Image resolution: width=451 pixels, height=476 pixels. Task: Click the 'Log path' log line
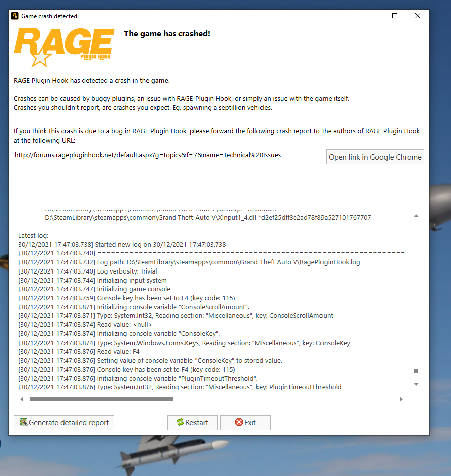tap(189, 262)
